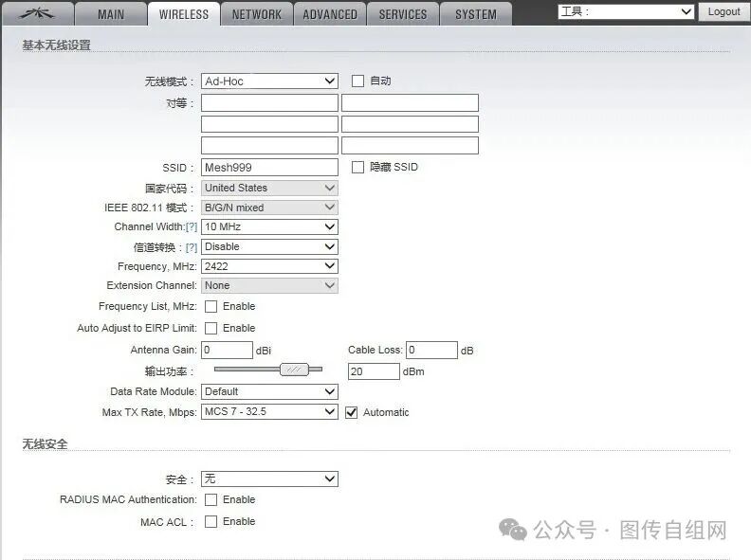
Task: Click the first 对等 left input field
Action: (x=269, y=102)
